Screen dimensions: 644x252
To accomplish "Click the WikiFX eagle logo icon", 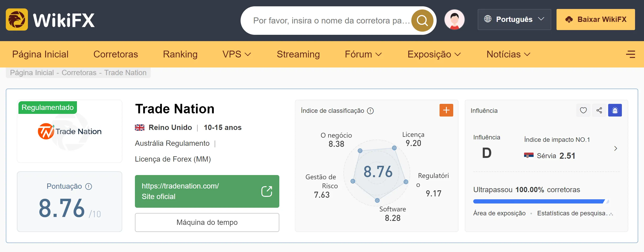I will [17, 20].
